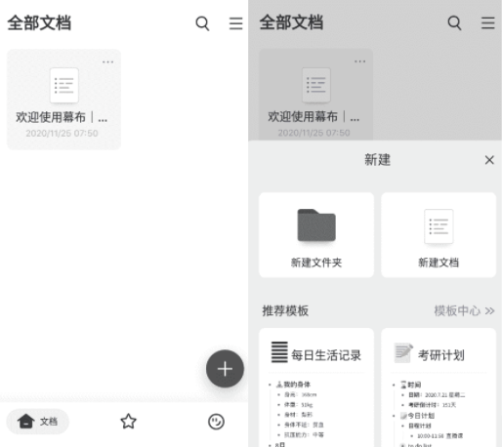Click the document list icon above 新建文档
Image resolution: width=502 pixels, height=448 pixels.
pyautogui.click(x=439, y=226)
